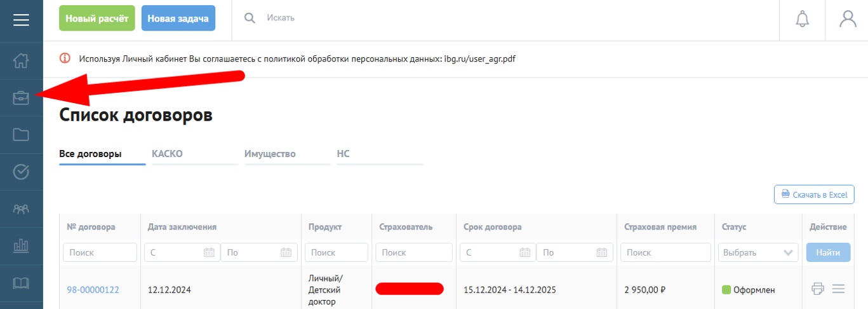Open the tasks checkmark circle icon
The height and width of the screenshot is (309, 868).
(x=22, y=172)
